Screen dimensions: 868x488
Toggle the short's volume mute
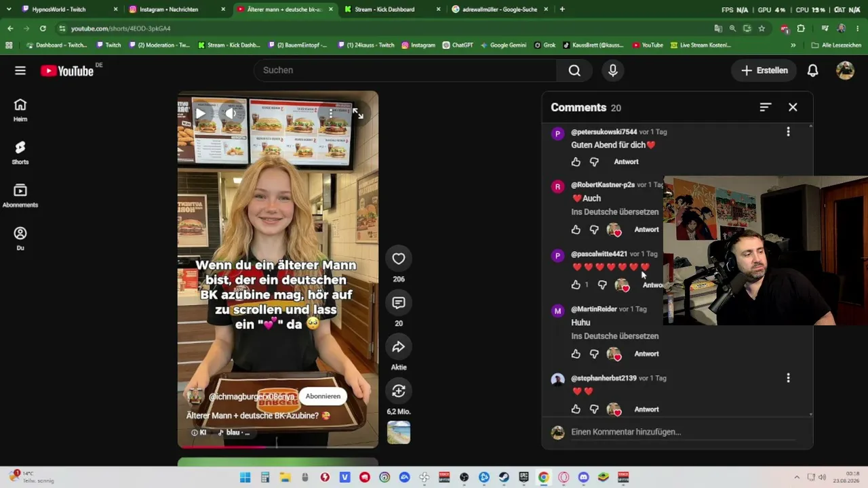231,114
